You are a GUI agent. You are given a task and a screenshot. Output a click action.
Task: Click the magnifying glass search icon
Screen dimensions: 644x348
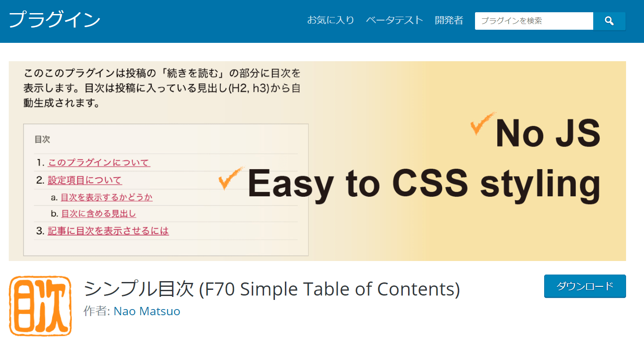[x=609, y=21]
